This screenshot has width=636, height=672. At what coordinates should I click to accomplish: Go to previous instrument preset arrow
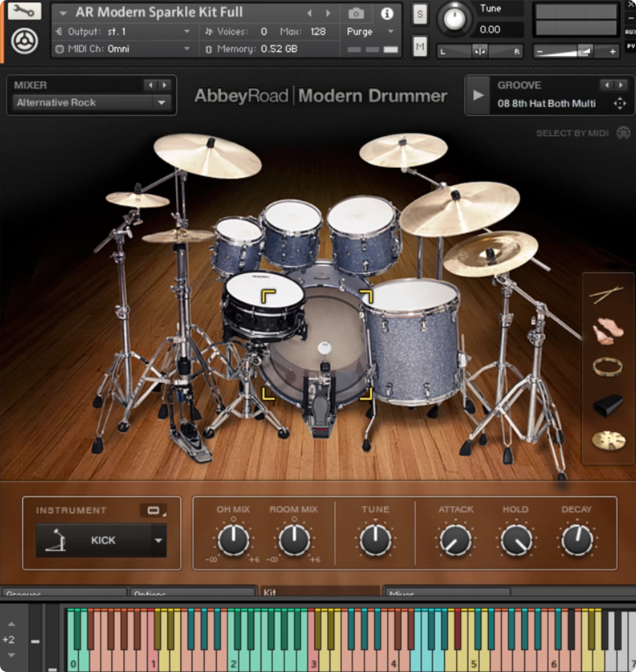click(309, 13)
